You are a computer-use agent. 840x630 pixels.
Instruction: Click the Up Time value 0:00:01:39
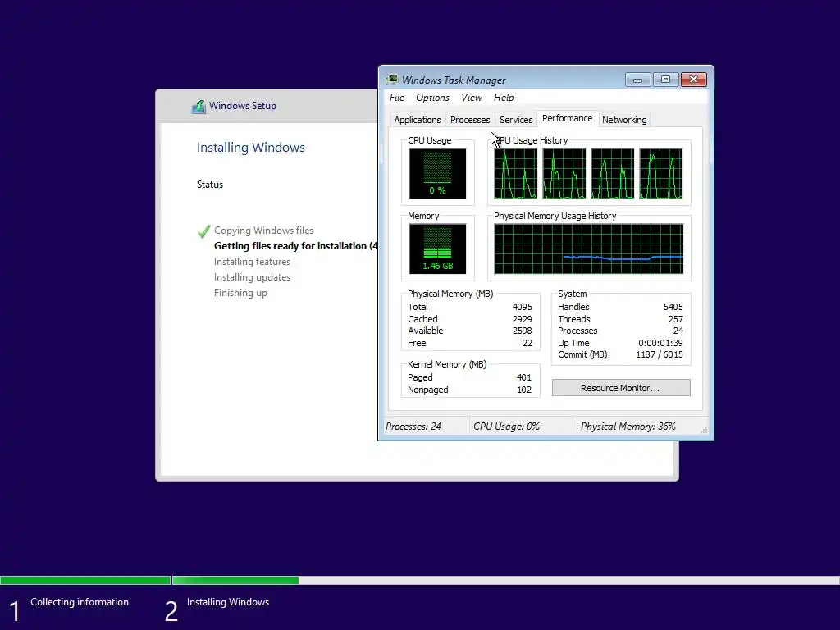pyautogui.click(x=660, y=343)
